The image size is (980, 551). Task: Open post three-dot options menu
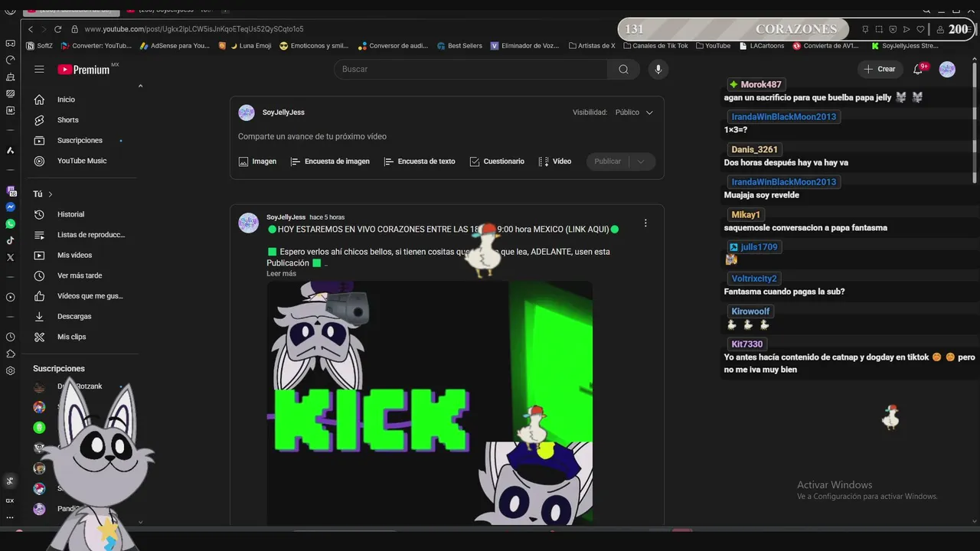pyautogui.click(x=645, y=223)
